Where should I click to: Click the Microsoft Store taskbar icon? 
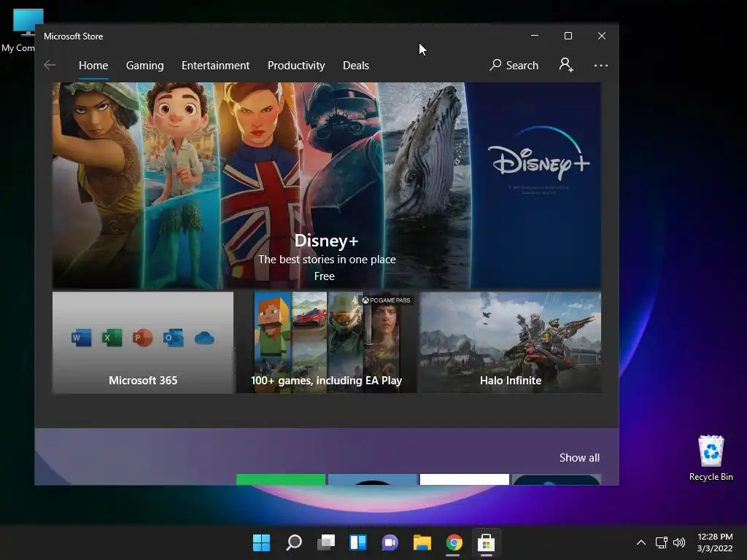pyautogui.click(x=486, y=542)
